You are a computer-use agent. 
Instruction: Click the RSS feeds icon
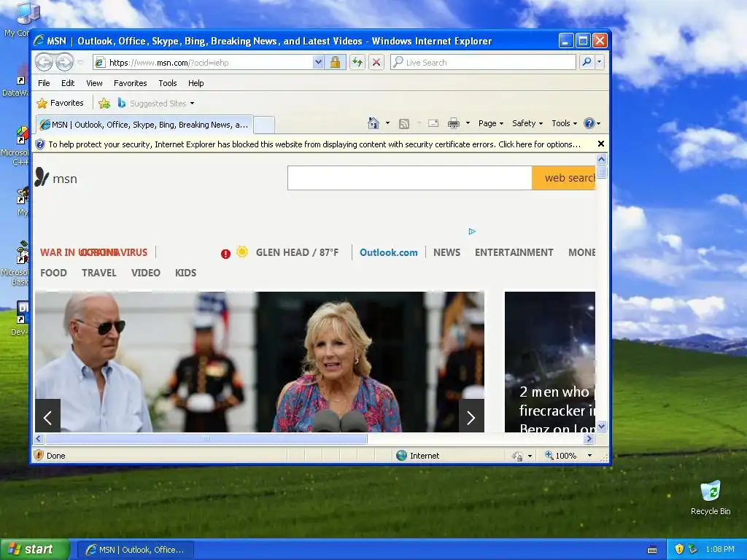[x=404, y=124]
